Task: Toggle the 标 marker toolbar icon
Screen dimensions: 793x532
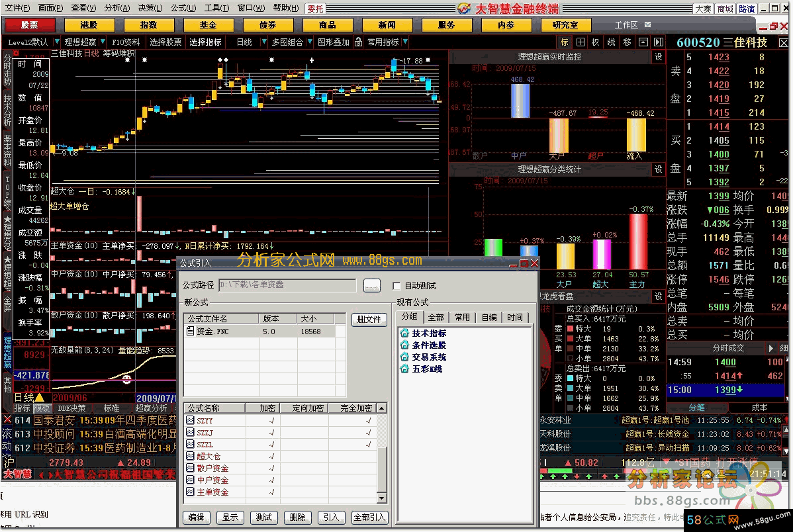Action: point(565,42)
